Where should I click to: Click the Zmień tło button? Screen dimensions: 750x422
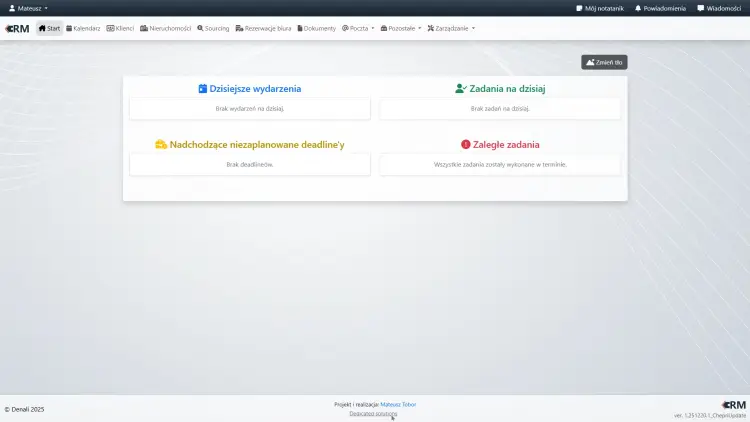click(x=604, y=62)
